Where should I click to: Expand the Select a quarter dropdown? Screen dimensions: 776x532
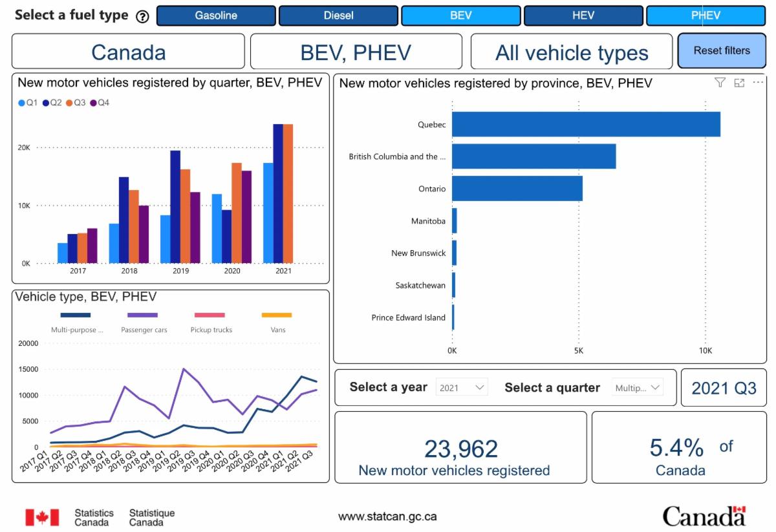(x=638, y=388)
